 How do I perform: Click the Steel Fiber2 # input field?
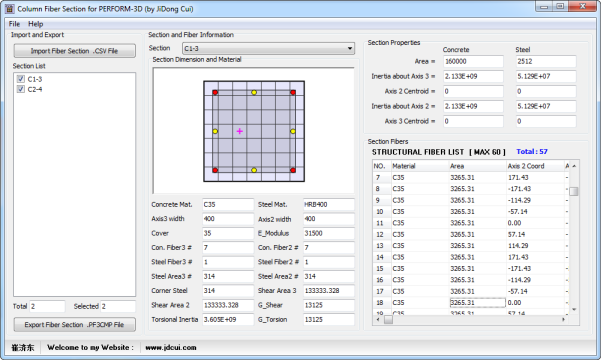328,262
